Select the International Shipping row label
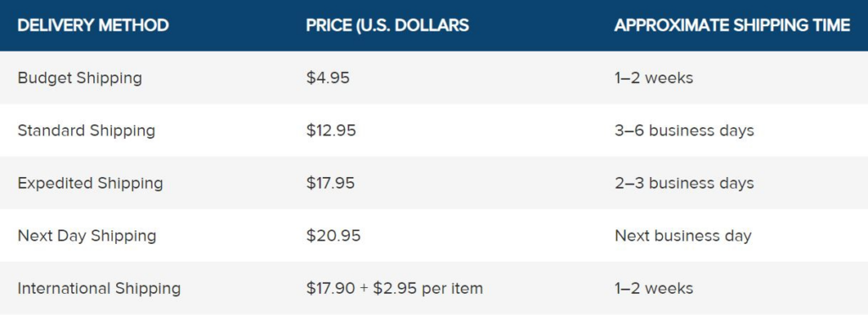 coord(99,289)
